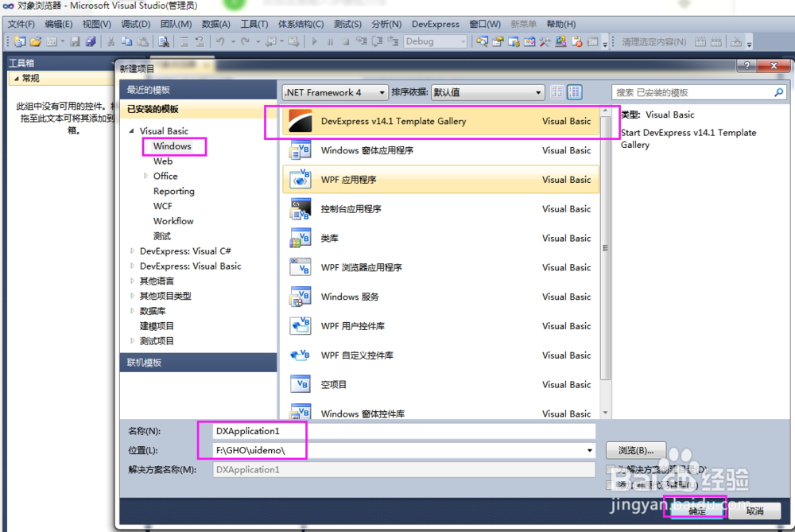Select DevExpress v14.1 Template Gallery template
Screen dimensions: 795x532
click(440, 121)
